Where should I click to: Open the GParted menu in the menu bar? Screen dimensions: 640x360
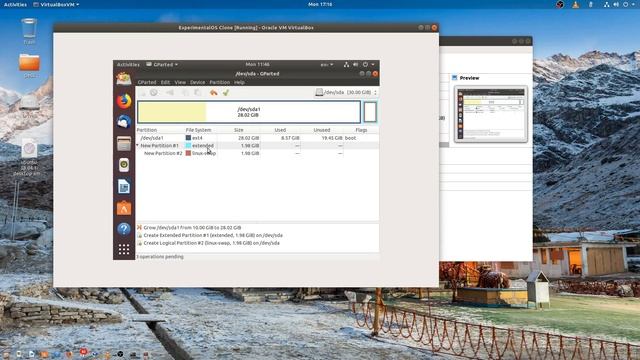coord(147,82)
